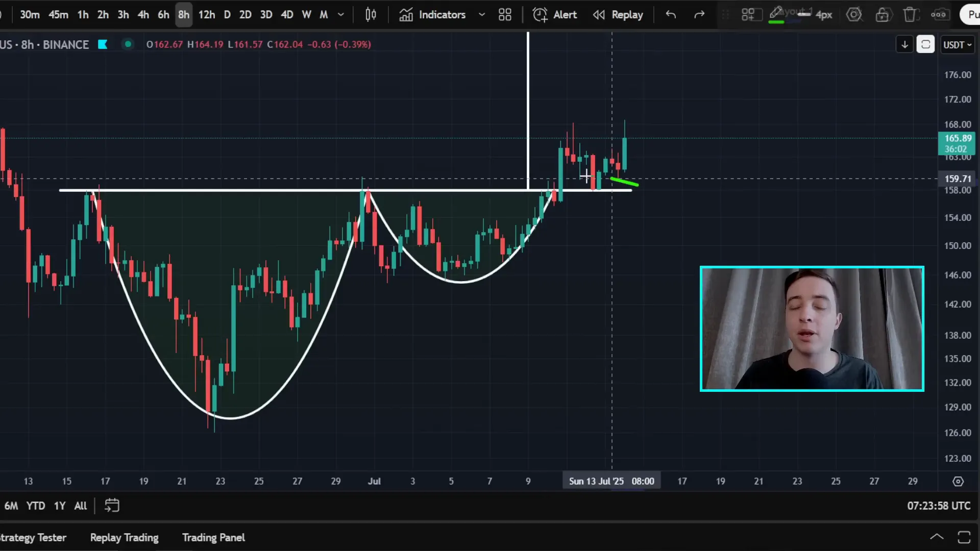Open the Indicators dialog
Image resolution: width=980 pixels, height=551 pixels.
click(432, 15)
